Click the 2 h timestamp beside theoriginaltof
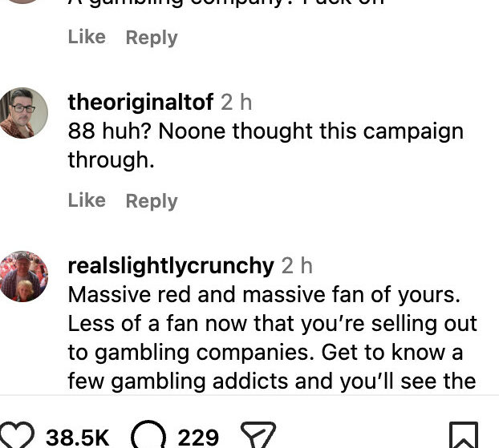 click(237, 102)
